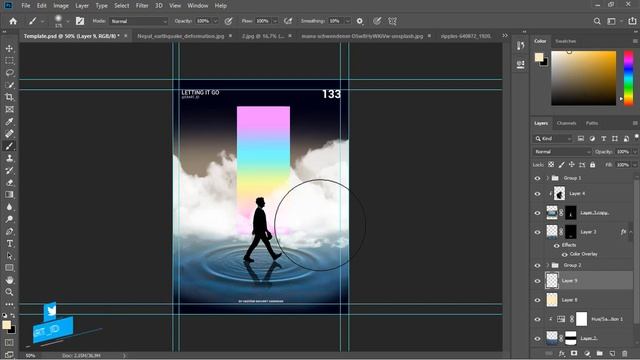Click the search magnifier icon

597,21
